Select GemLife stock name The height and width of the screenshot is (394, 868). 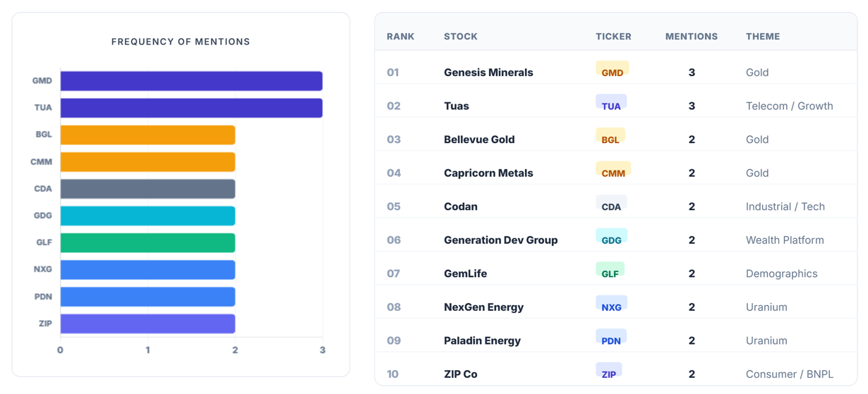(465, 273)
